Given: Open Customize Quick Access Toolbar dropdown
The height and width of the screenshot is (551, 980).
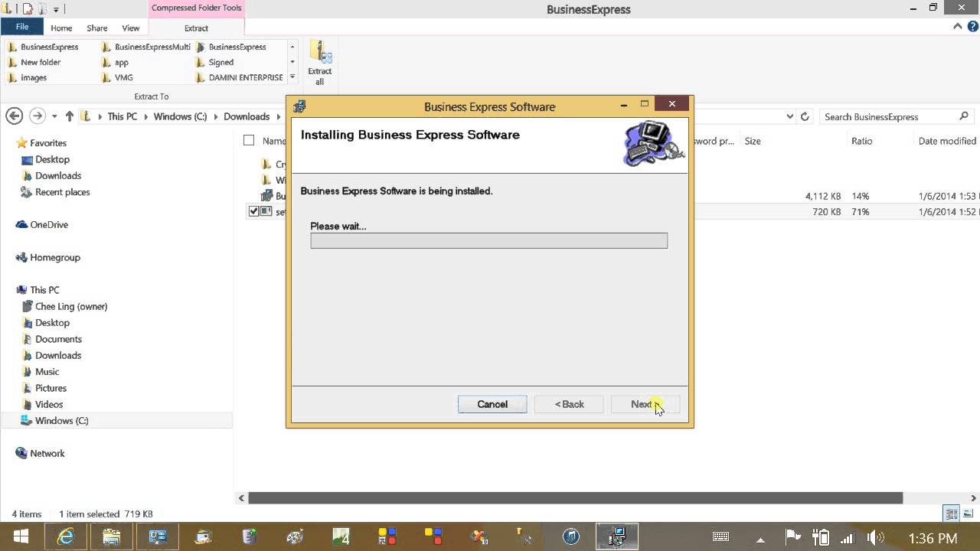Looking at the screenshot, I should click(57, 9).
